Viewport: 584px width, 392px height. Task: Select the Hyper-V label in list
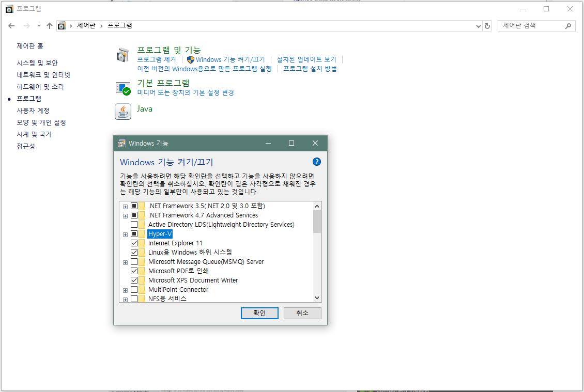[160, 234]
